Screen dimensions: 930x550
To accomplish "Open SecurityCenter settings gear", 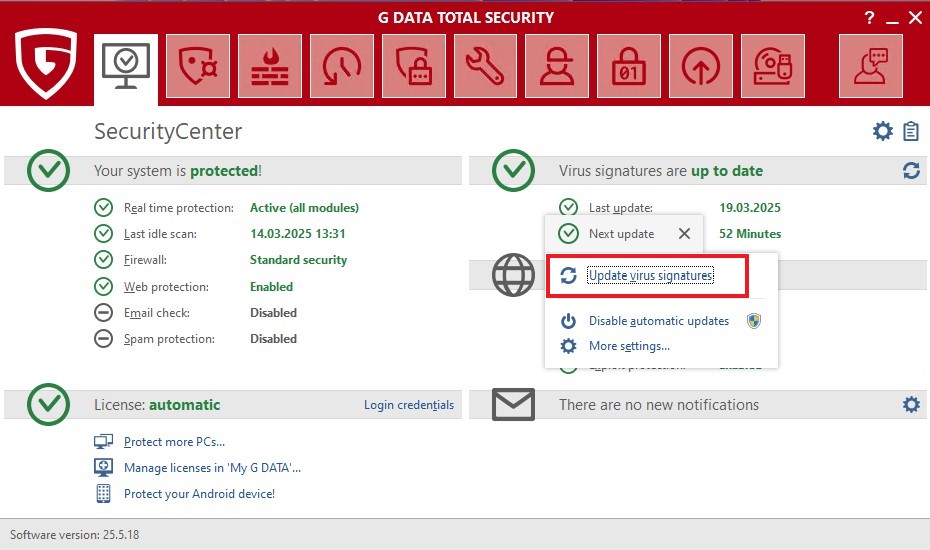I will point(883,131).
